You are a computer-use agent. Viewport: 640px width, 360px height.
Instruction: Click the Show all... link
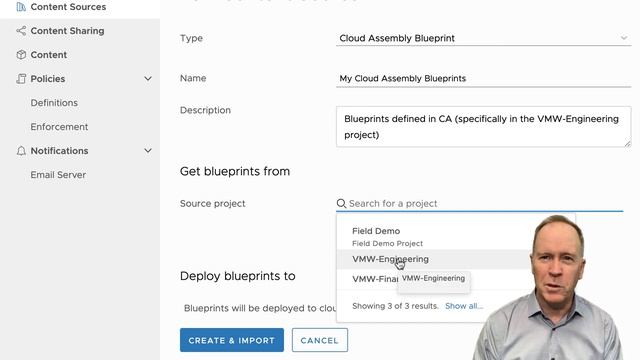464,306
